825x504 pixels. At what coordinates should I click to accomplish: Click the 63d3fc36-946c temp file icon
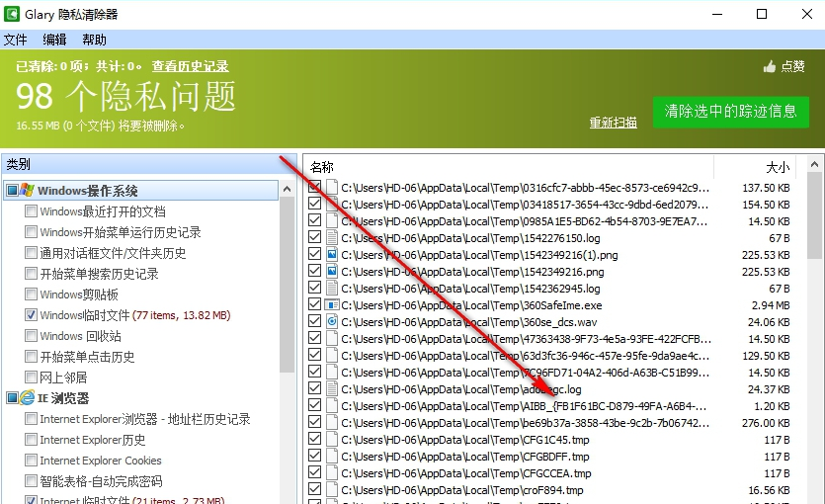(331, 356)
